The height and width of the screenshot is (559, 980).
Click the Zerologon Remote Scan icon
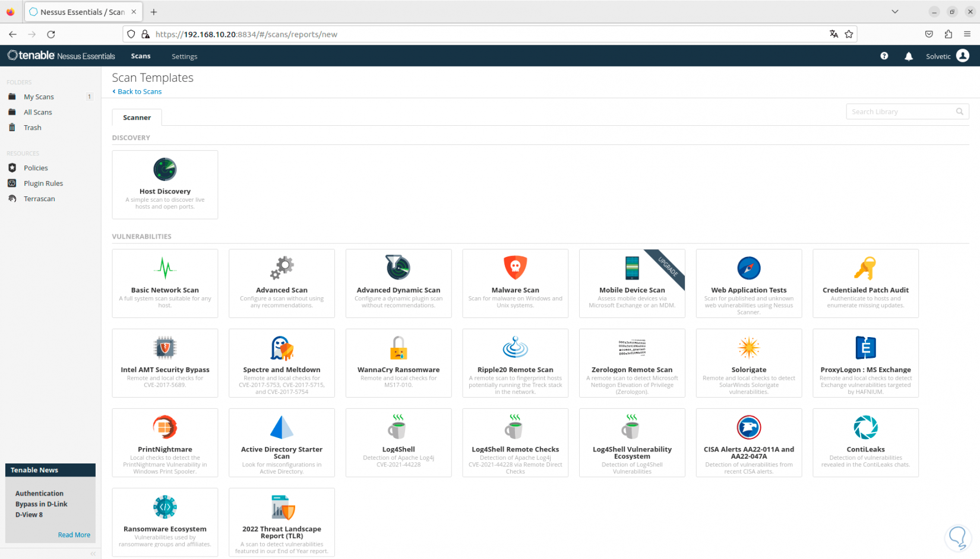point(632,348)
